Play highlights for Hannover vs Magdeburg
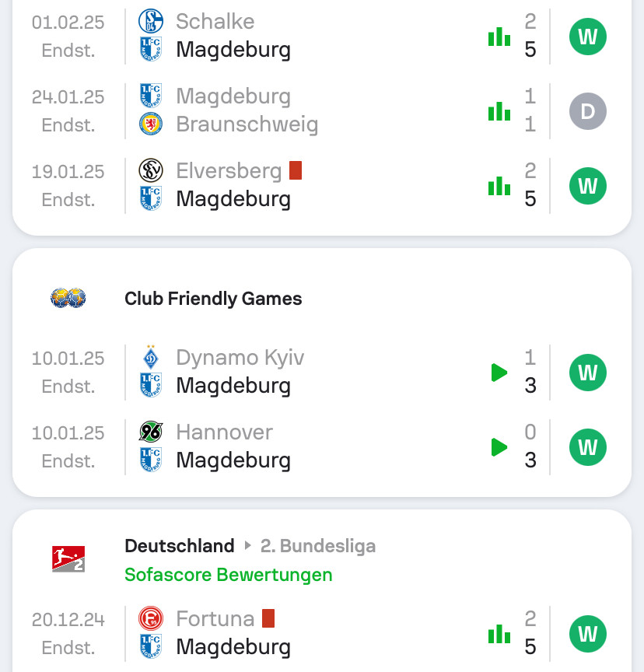Viewport: 644px width, 672px height. 499,447
